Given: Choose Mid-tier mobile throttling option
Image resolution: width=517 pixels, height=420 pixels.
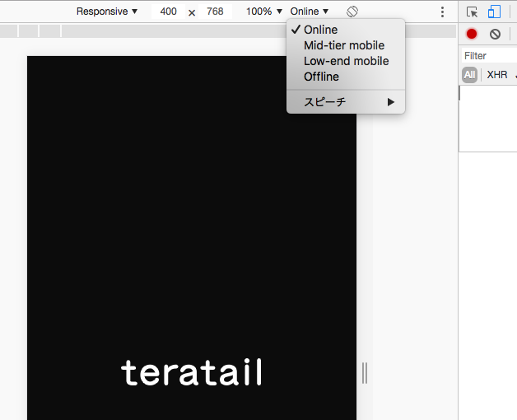Looking at the screenshot, I should coord(346,45).
